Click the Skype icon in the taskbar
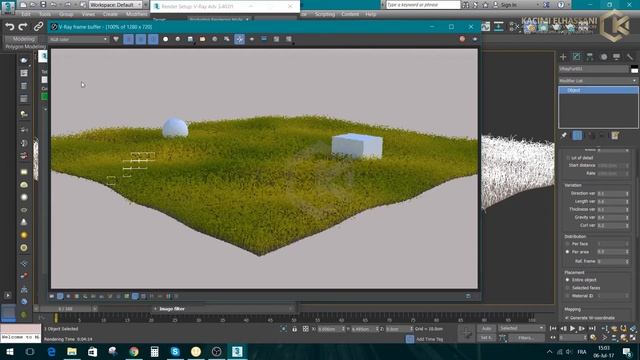The image size is (640, 360). click(175, 351)
